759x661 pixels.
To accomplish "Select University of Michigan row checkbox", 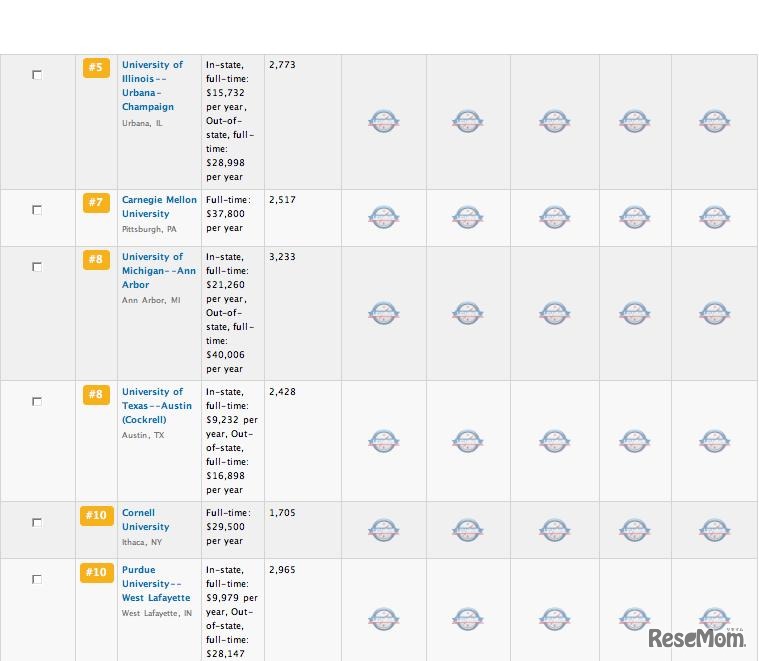I will (x=37, y=267).
